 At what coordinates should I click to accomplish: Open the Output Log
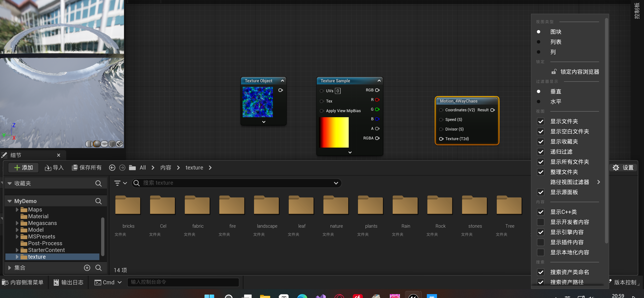click(x=69, y=282)
